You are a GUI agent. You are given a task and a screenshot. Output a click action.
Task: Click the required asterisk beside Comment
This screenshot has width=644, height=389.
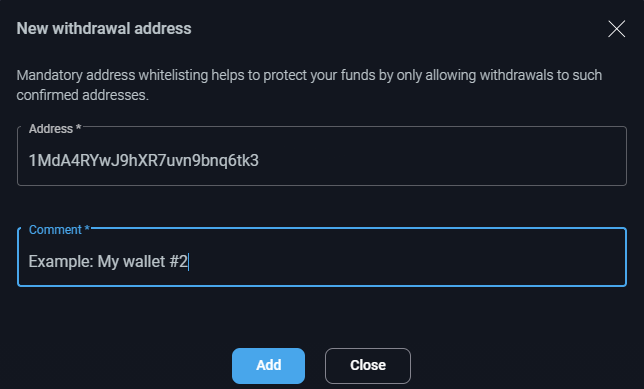[x=87, y=228]
